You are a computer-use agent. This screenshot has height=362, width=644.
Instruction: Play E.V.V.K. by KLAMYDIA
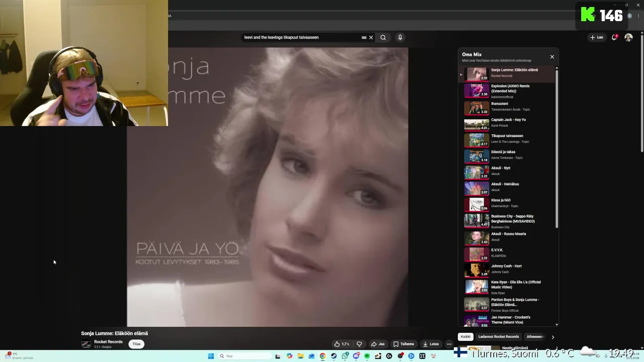(507, 253)
